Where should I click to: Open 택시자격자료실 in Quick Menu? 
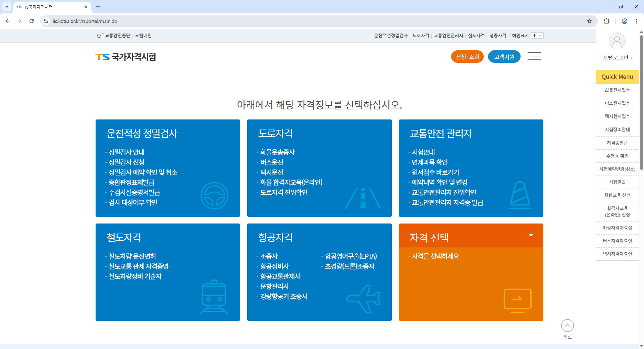point(617,254)
